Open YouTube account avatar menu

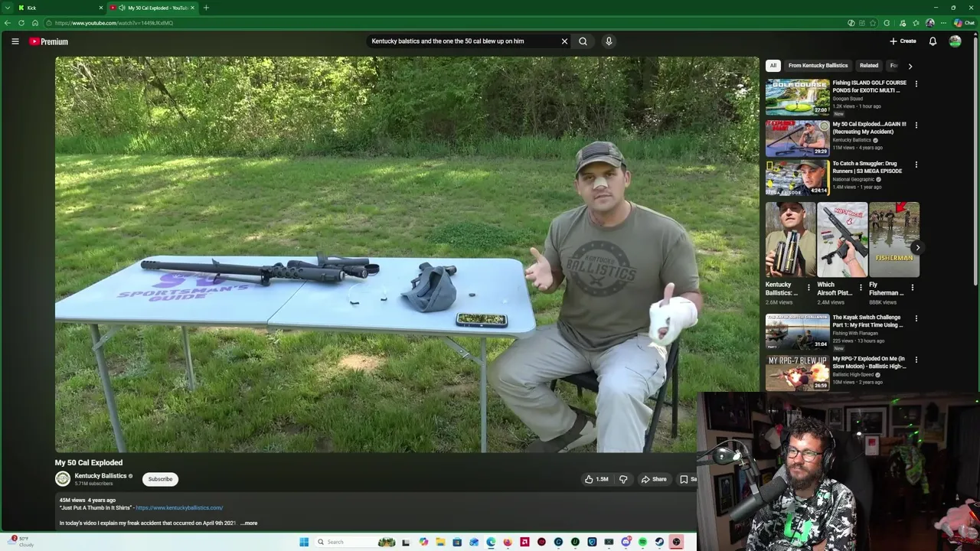[955, 41]
